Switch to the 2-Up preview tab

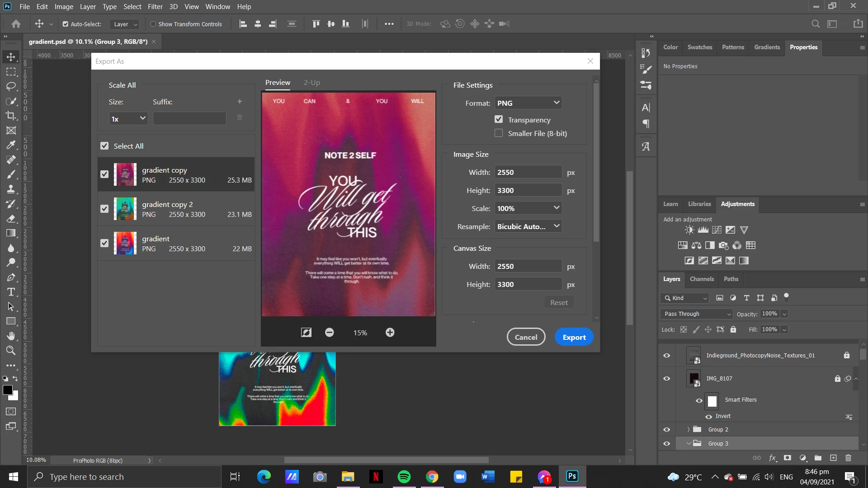tap(311, 83)
